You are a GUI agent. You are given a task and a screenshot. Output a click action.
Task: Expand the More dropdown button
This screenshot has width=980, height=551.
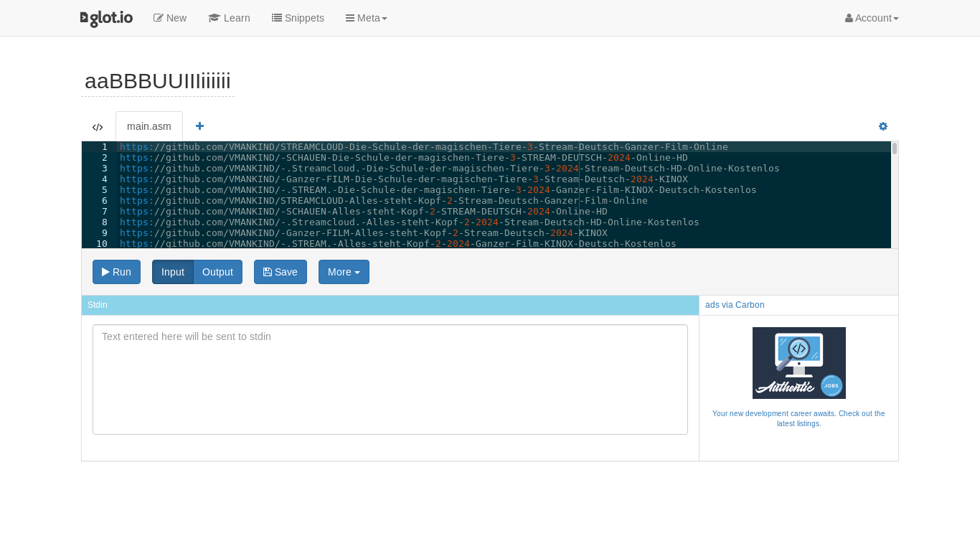tap(344, 272)
